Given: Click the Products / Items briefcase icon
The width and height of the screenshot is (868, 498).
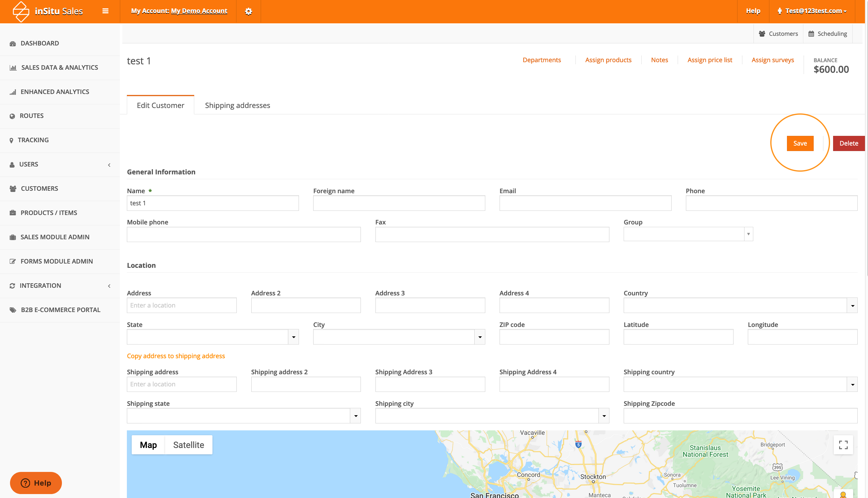Looking at the screenshot, I should 13,213.
